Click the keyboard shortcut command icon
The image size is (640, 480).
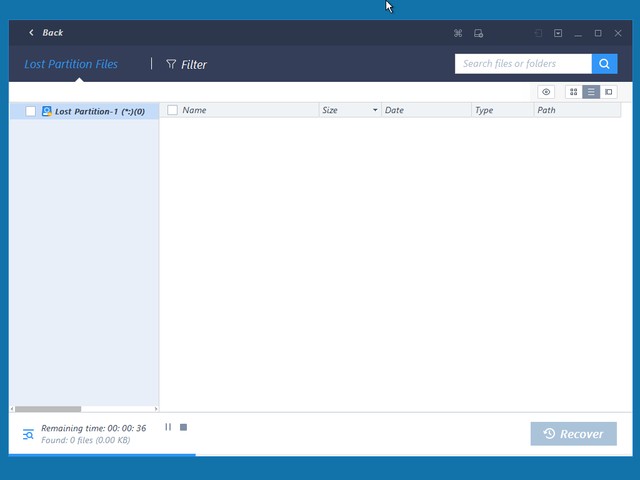[458, 33]
